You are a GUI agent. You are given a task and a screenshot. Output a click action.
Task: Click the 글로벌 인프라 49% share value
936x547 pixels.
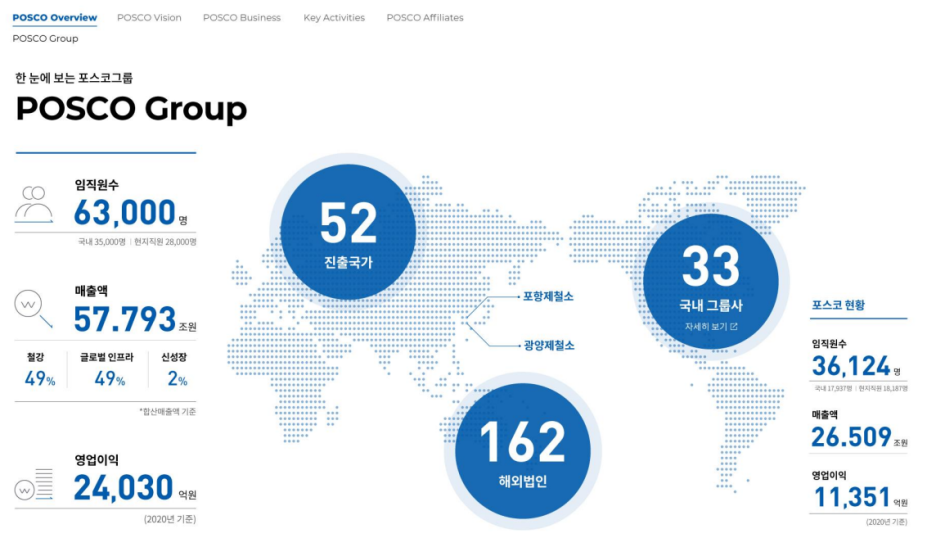pyautogui.click(x=110, y=379)
